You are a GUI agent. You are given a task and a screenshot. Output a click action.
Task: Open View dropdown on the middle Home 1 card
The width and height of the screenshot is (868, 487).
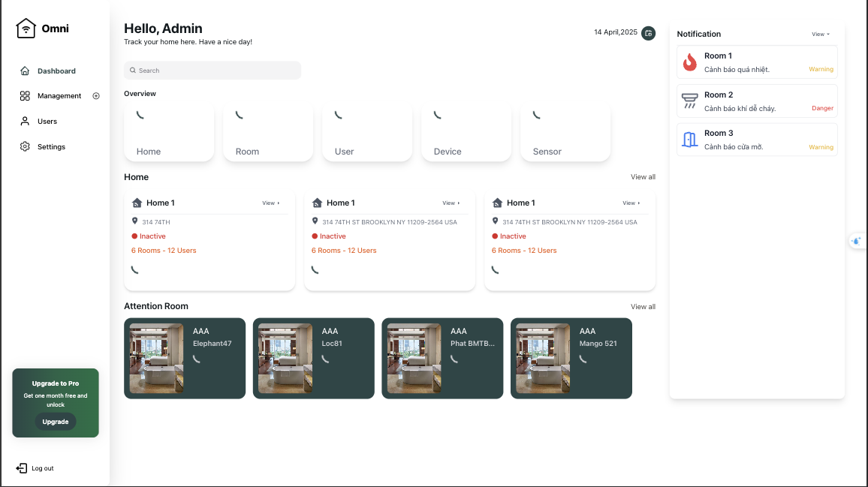[451, 203]
